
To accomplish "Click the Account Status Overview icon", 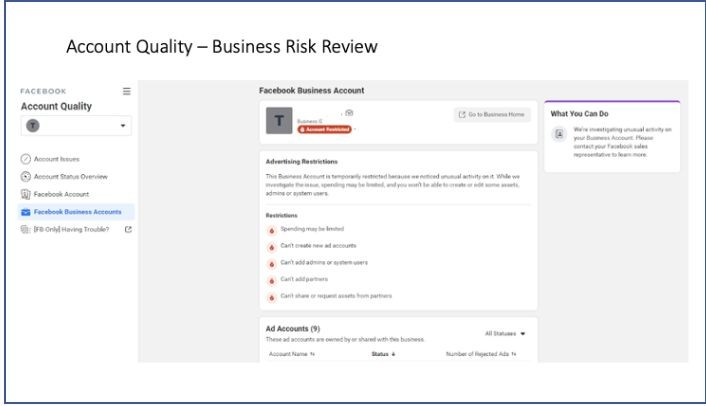I will [26, 176].
